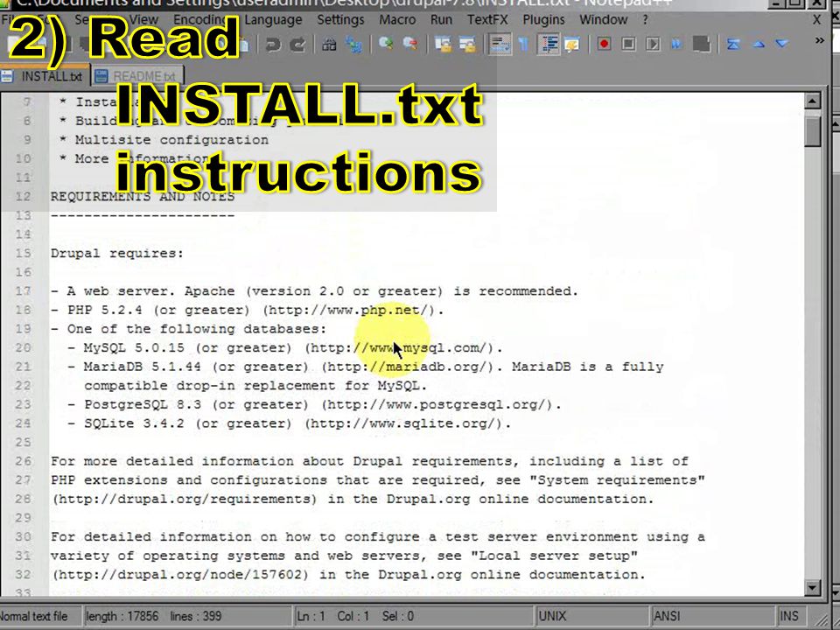840x630 pixels.
Task: Open the Replace dialog toolbar icon
Action: pos(353,45)
